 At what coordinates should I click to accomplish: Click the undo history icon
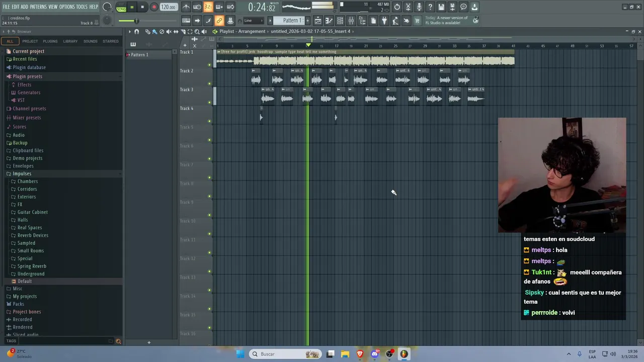[x=397, y=7]
